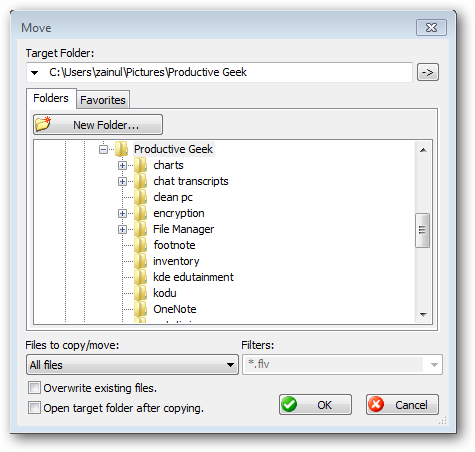The width and height of the screenshot is (475, 452).
Task: Select the Folders tab
Action: tap(51, 98)
